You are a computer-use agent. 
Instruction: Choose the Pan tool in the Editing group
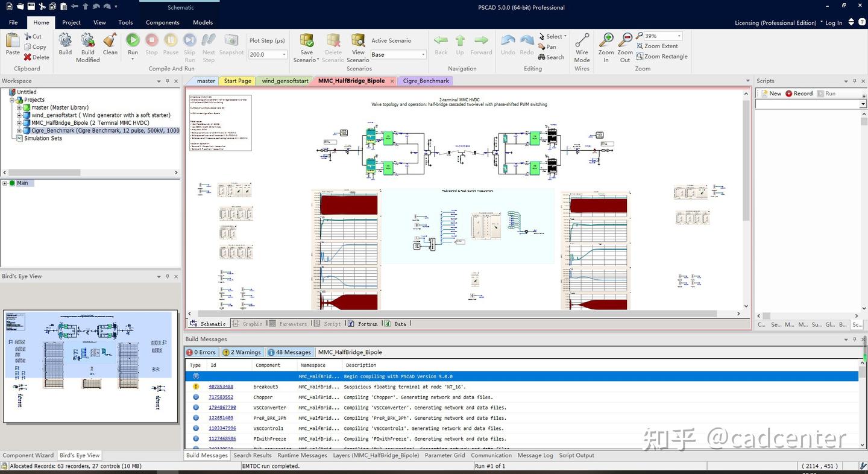pyautogui.click(x=547, y=46)
